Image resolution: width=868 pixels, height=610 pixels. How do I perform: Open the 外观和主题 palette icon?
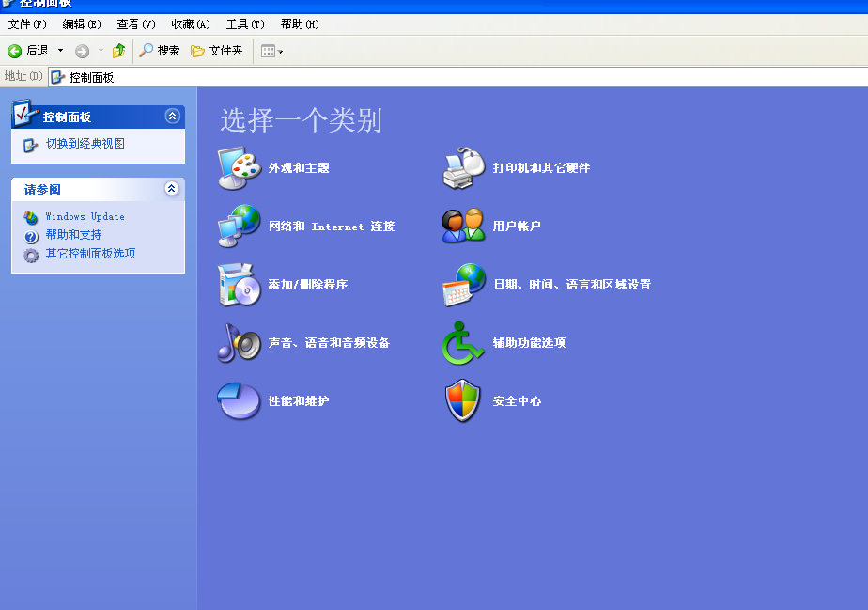coord(239,169)
